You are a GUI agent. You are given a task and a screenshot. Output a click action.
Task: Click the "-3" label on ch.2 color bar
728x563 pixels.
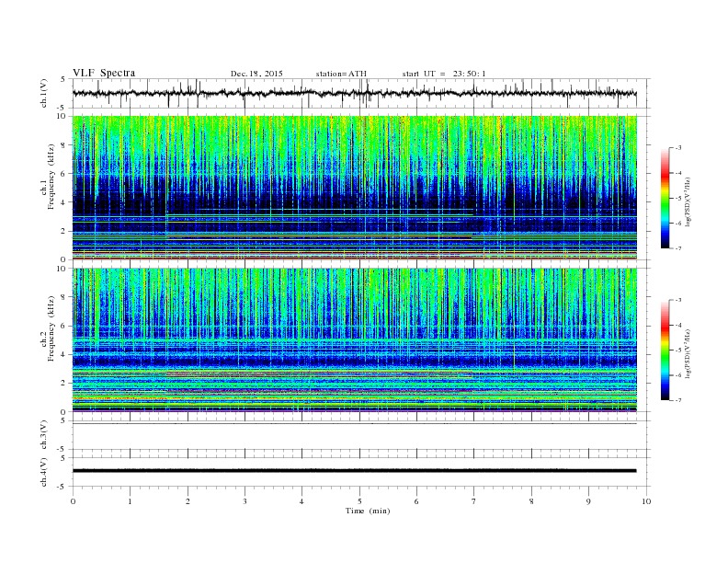(677, 300)
